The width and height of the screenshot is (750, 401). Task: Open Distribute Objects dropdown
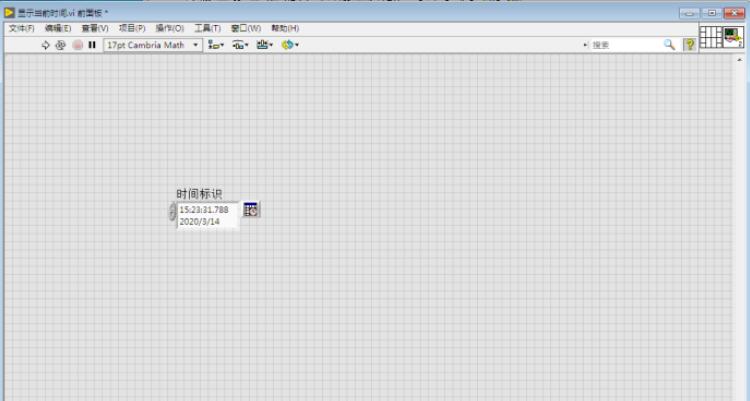click(x=240, y=45)
